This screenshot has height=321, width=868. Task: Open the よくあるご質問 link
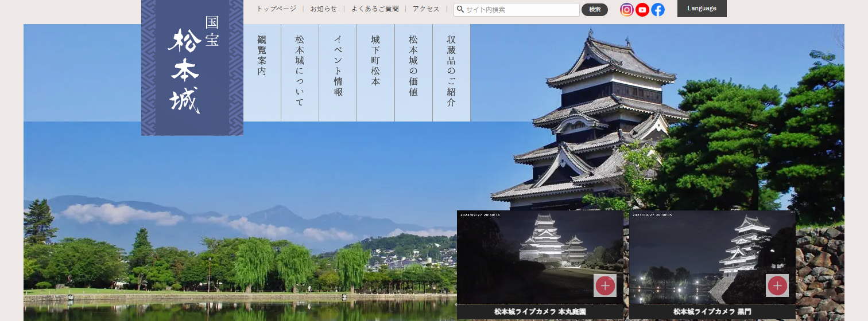click(374, 9)
